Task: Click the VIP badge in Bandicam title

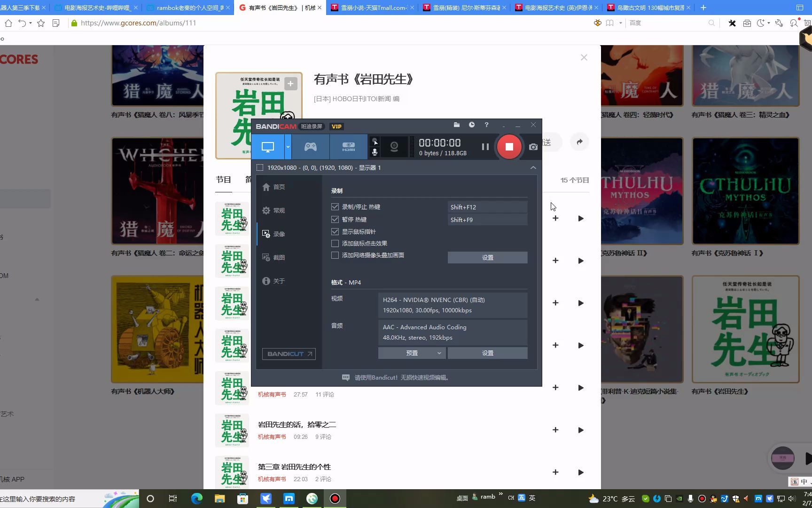Action: click(x=336, y=127)
